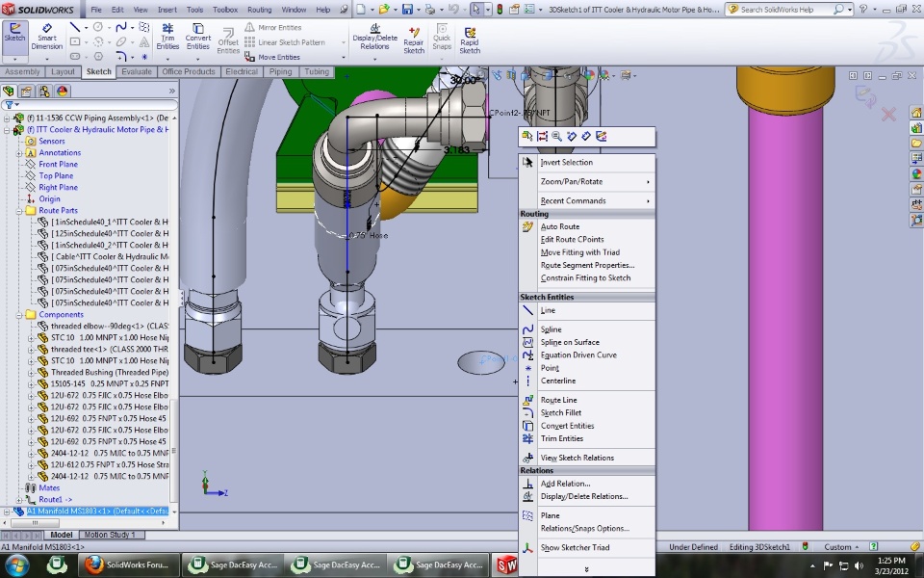Screen dimensions: 924x578
Task: Open the Insert menu
Action: tap(167, 10)
